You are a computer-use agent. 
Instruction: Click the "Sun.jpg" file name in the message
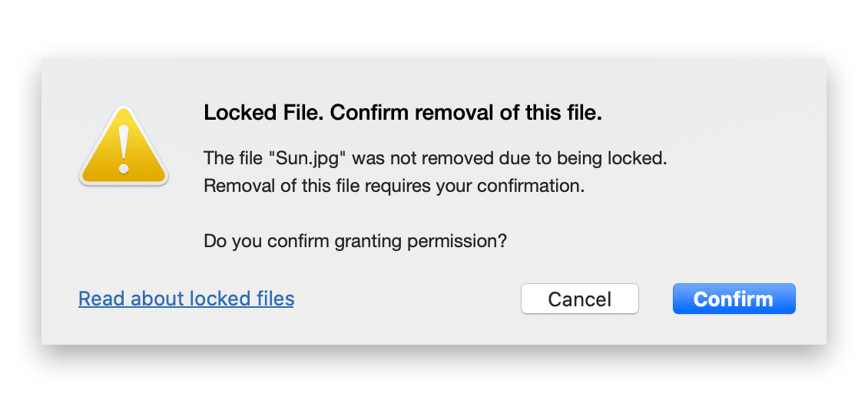308,159
